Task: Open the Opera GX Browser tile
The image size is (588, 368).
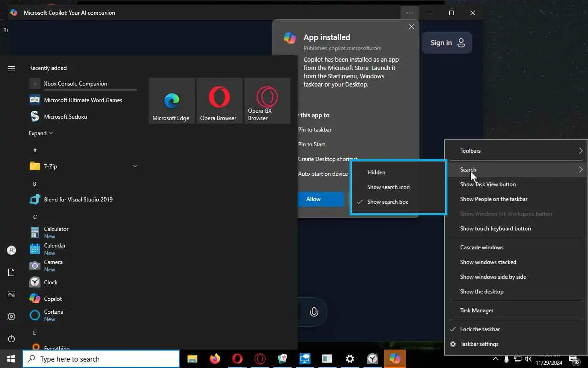Action: click(x=267, y=101)
